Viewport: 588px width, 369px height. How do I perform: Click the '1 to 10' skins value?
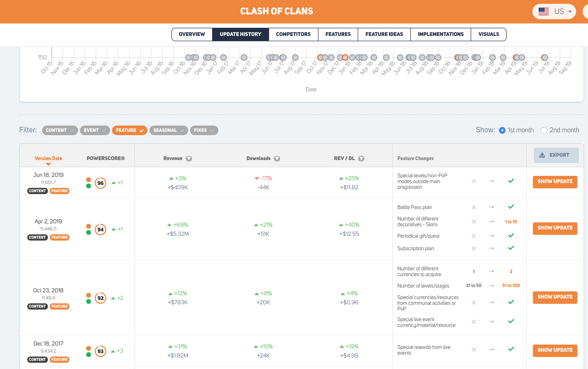(511, 222)
